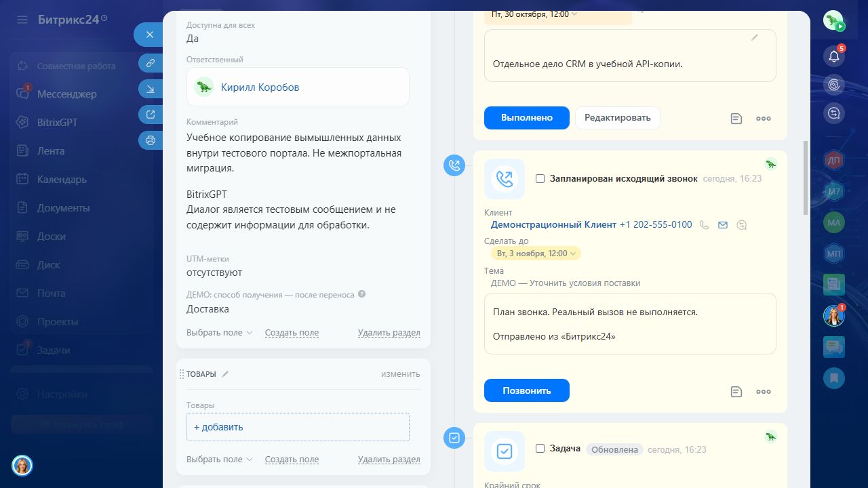Open BitrixGPT in the left menu
Viewport: 868px width, 488px height.
(x=58, y=123)
